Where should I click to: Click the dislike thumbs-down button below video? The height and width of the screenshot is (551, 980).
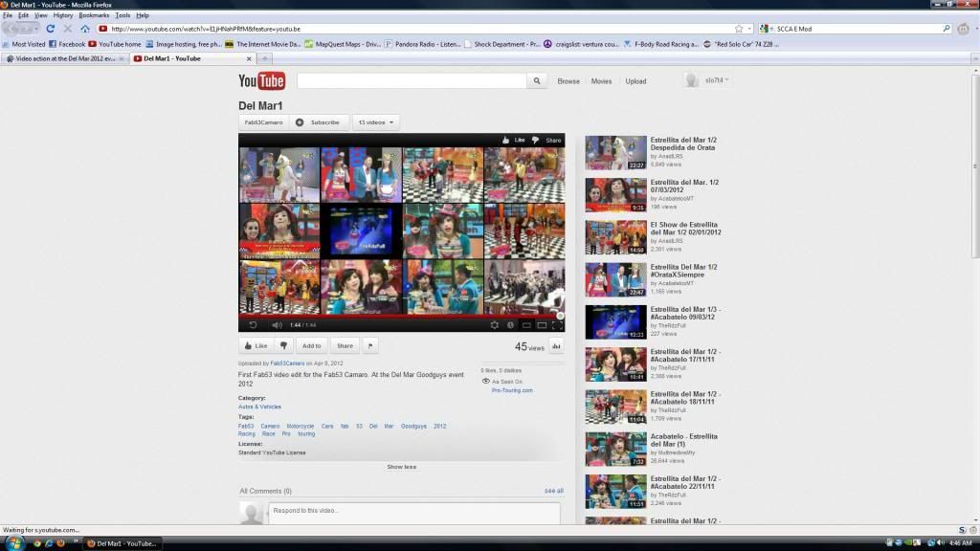coord(284,346)
